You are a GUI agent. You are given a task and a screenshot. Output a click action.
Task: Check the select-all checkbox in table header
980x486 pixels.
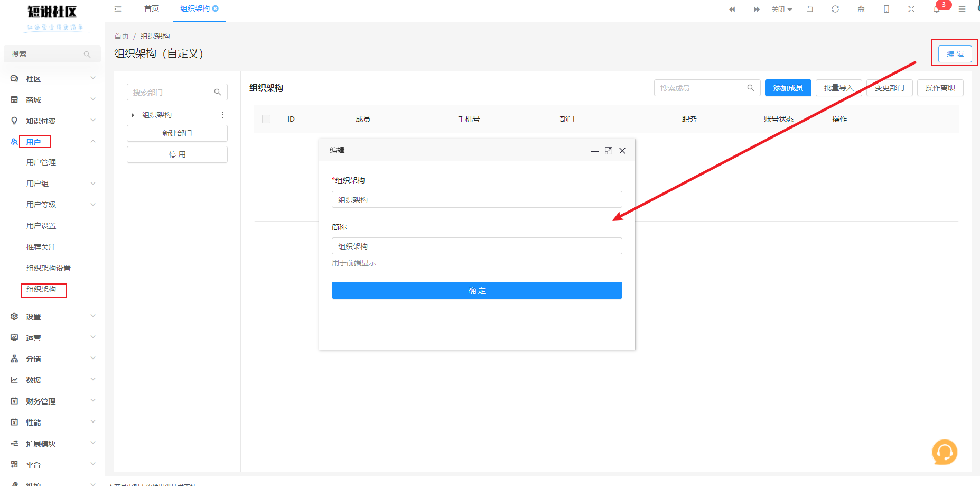pos(266,119)
